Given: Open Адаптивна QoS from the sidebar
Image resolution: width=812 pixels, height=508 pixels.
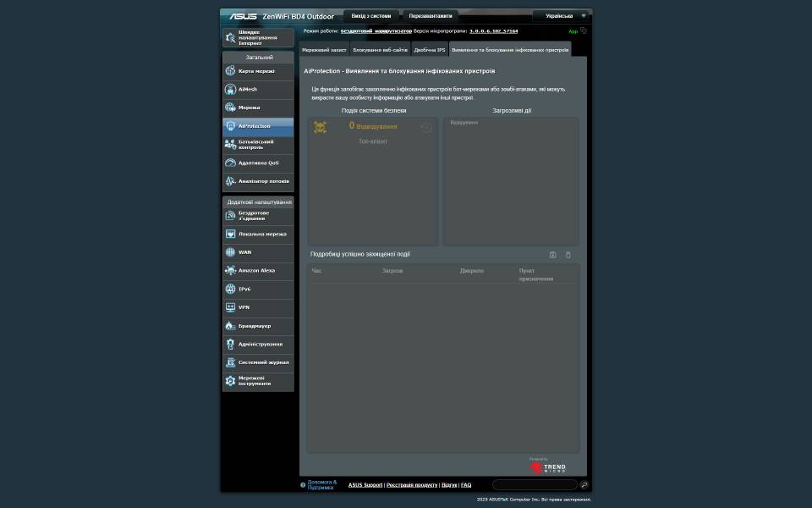Looking at the screenshot, I should [x=258, y=163].
